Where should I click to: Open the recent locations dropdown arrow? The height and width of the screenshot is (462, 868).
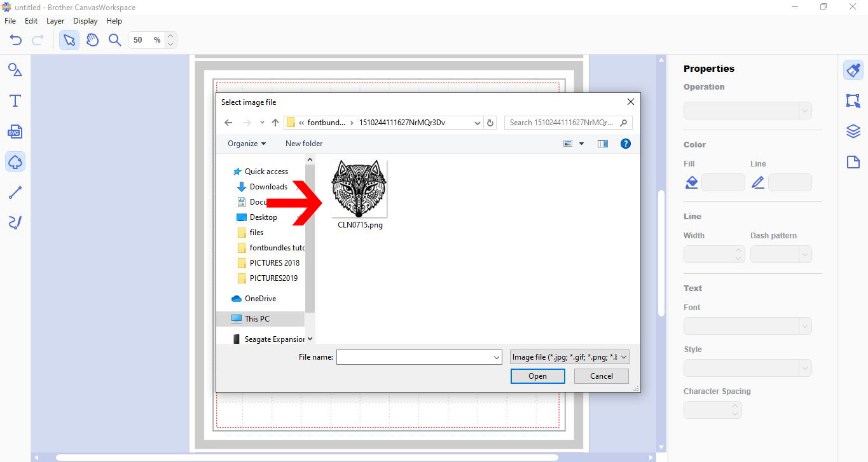(262, 123)
